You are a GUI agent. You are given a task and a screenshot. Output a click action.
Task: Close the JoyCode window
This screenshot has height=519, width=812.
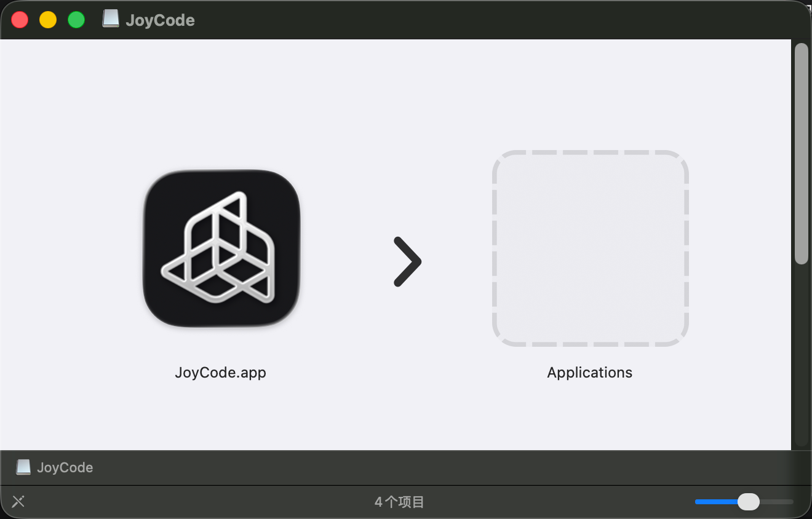coord(20,20)
